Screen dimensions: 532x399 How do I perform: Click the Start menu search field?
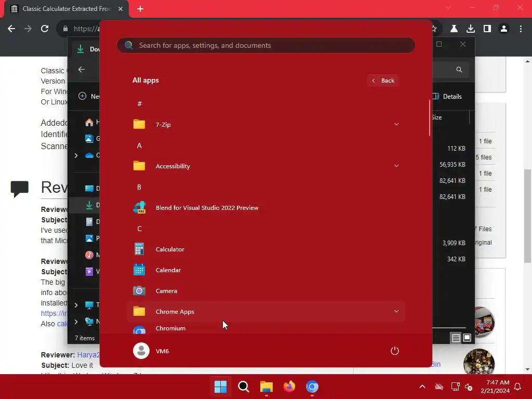266,45
